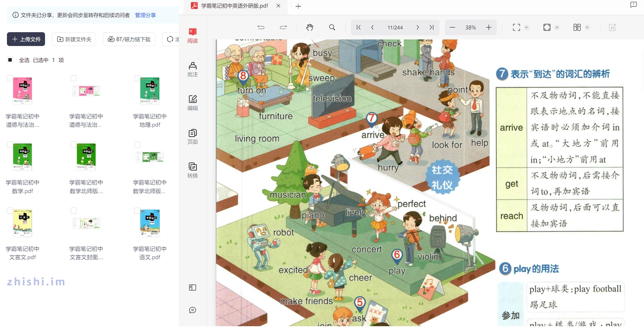Image resolution: width=644 pixels, height=330 pixels.
Task: Check the box for 地理.pdf file
Action: (137, 79)
